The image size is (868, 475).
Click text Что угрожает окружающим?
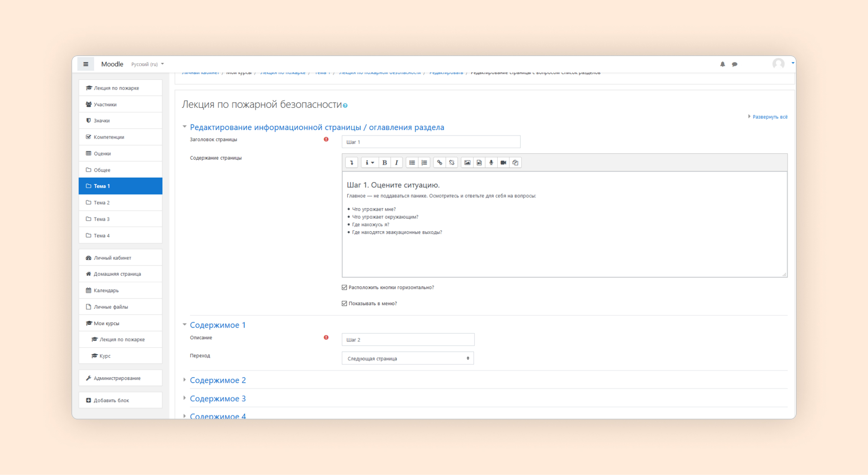[x=385, y=217]
